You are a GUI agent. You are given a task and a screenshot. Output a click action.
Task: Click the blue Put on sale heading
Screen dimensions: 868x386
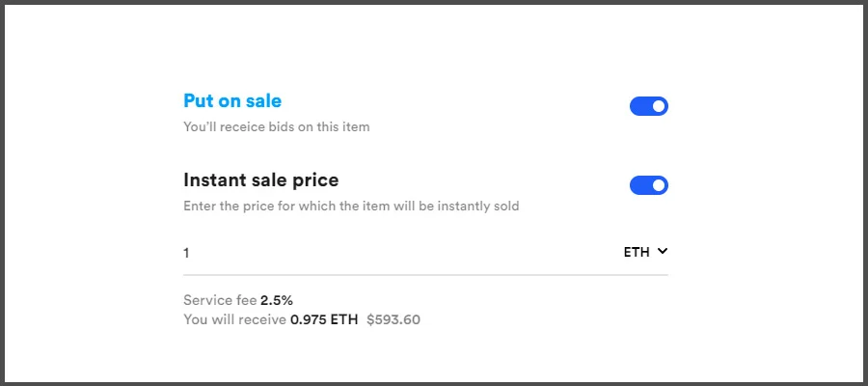(x=232, y=100)
